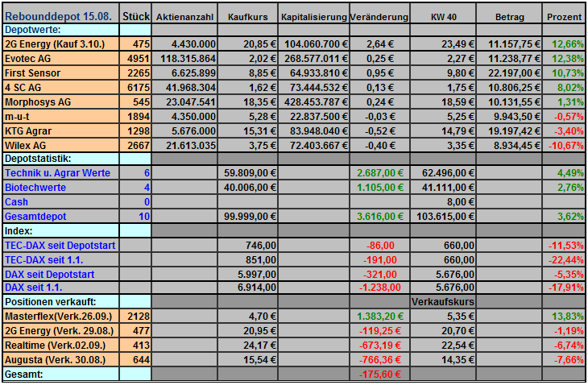The height and width of the screenshot is (385, 588).
Task: Select the 4 SC AG cell
Action: [x=60, y=87]
